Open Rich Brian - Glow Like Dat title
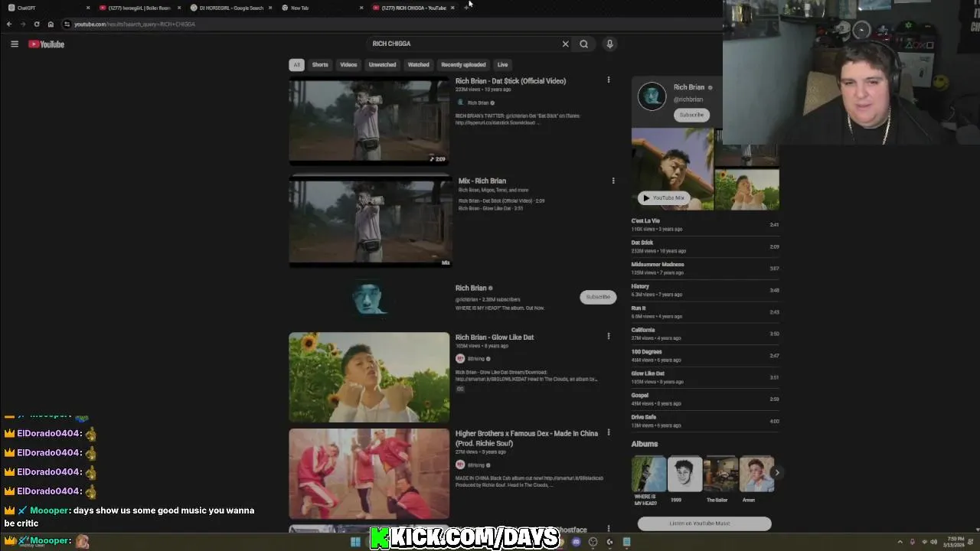Viewport: 980px width, 551px height. coord(495,337)
